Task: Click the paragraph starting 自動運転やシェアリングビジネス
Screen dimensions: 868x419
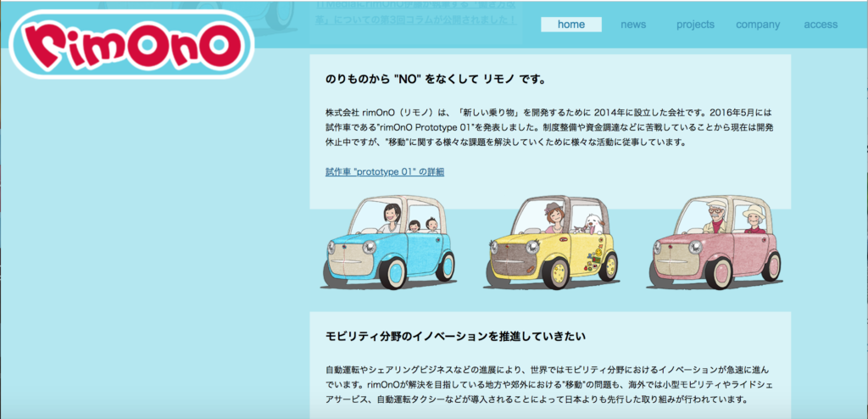Action: (548, 384)
